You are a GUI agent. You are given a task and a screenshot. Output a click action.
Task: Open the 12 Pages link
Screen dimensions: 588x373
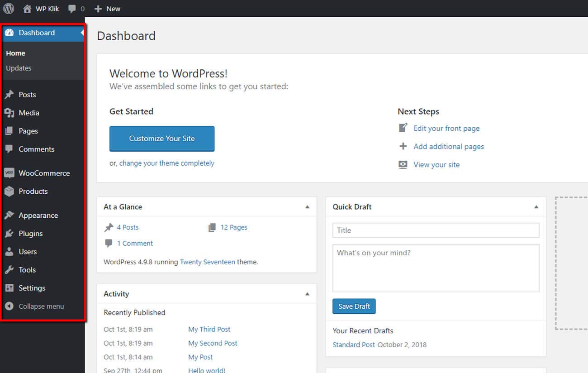tap(234, 227)
